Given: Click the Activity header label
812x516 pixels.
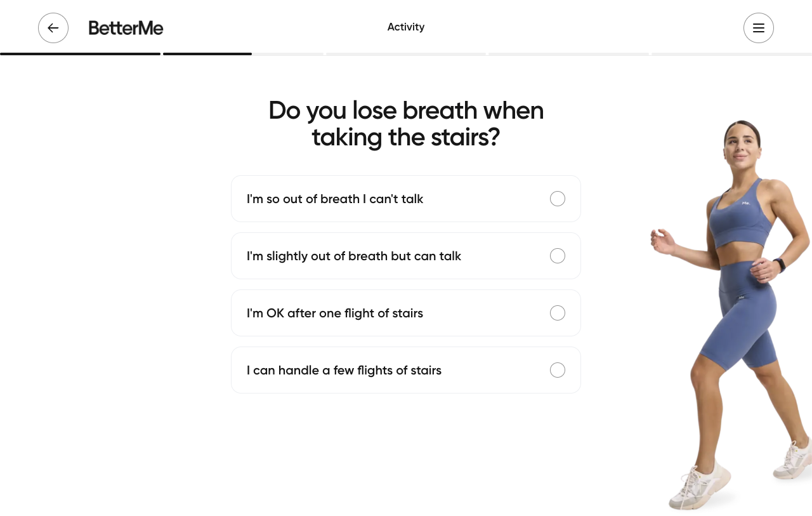Looking at the screenshot, I should [406, 27].
